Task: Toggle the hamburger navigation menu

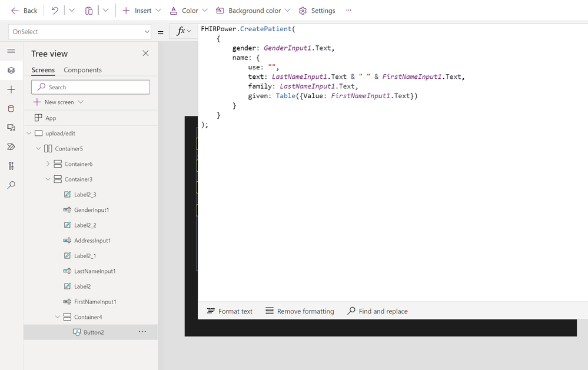Action: (x=11, y=51)
